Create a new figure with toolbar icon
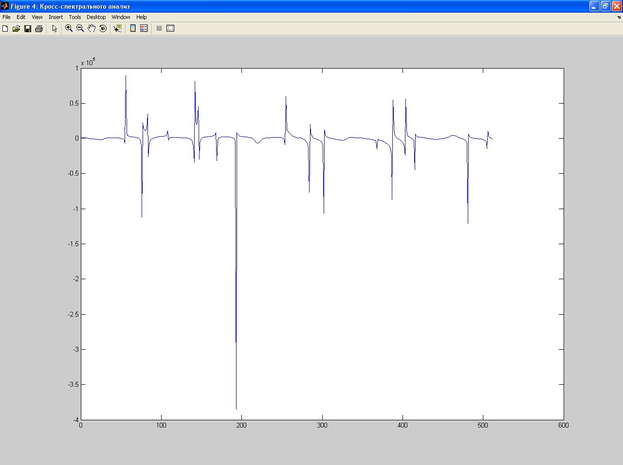623x465 pixels. [5, 29]
